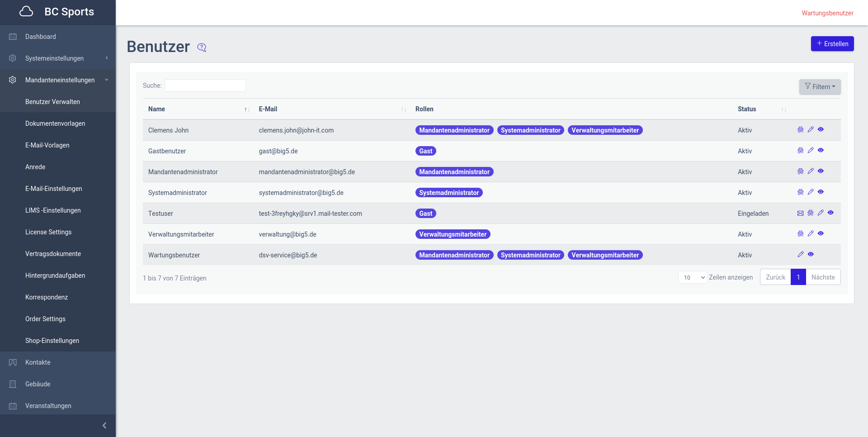Click the help icon beside Benutzer heading
The height and width of the screenshot is (437, 868).
(x=202, y=47)
